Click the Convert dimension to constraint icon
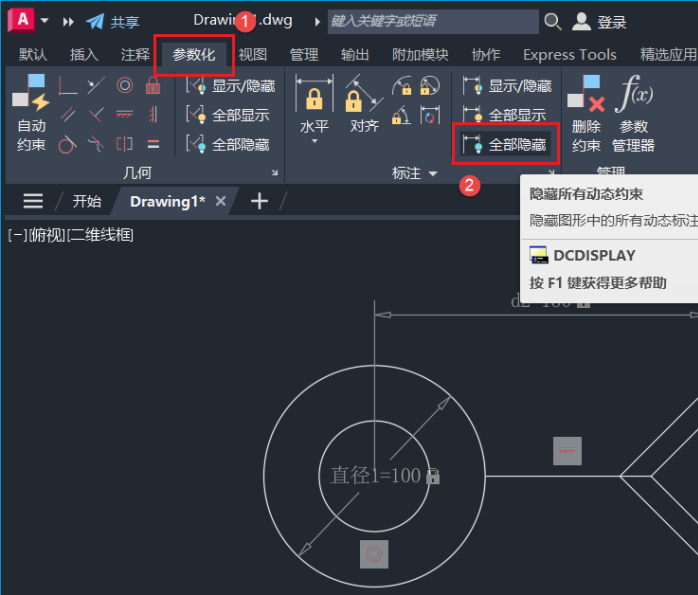Image resolution: width=698 pixels, height=595 pixels. [430, 115]
